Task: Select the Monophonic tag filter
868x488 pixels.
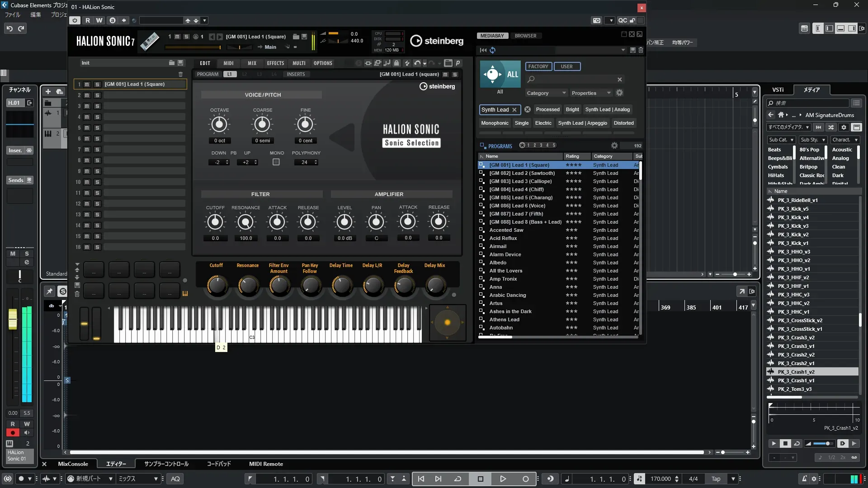Action: click(495, 123)
